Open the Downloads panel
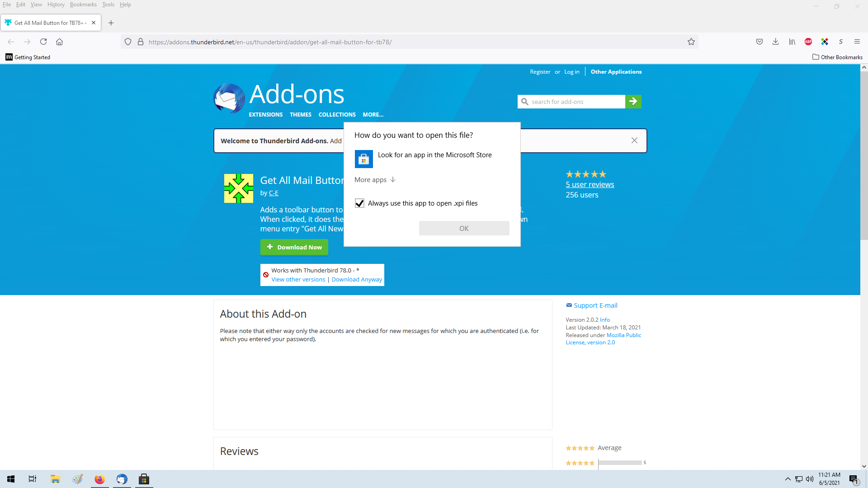Screen dimensions: 868x488 tap(776, 42)
